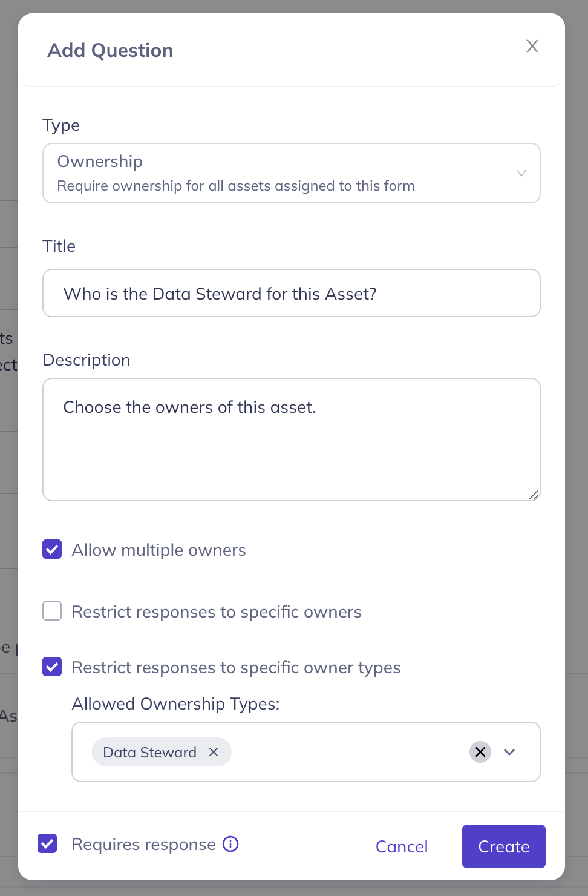Click the "Requires response" label text
This screenshot has width=588, height=896.
click(143, 844)
